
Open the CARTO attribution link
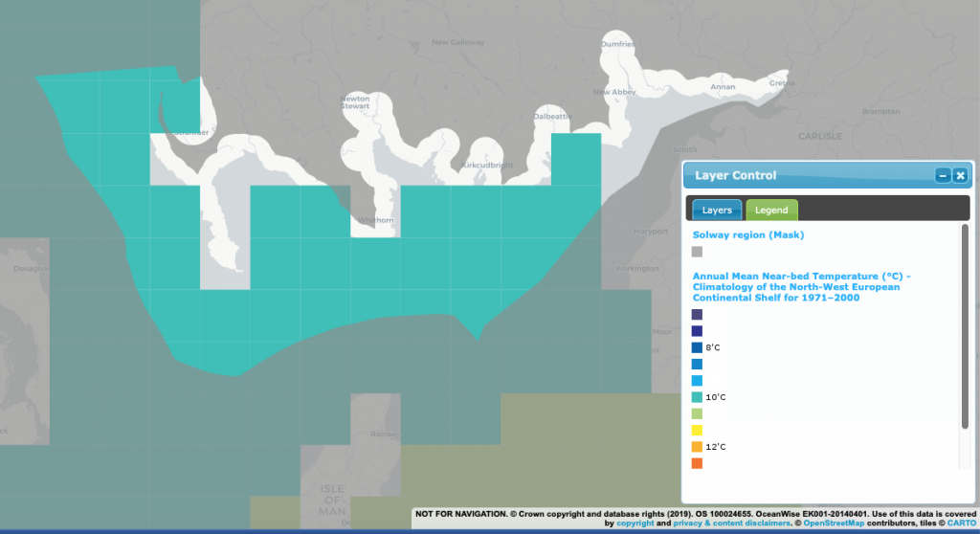coord(958,523)
